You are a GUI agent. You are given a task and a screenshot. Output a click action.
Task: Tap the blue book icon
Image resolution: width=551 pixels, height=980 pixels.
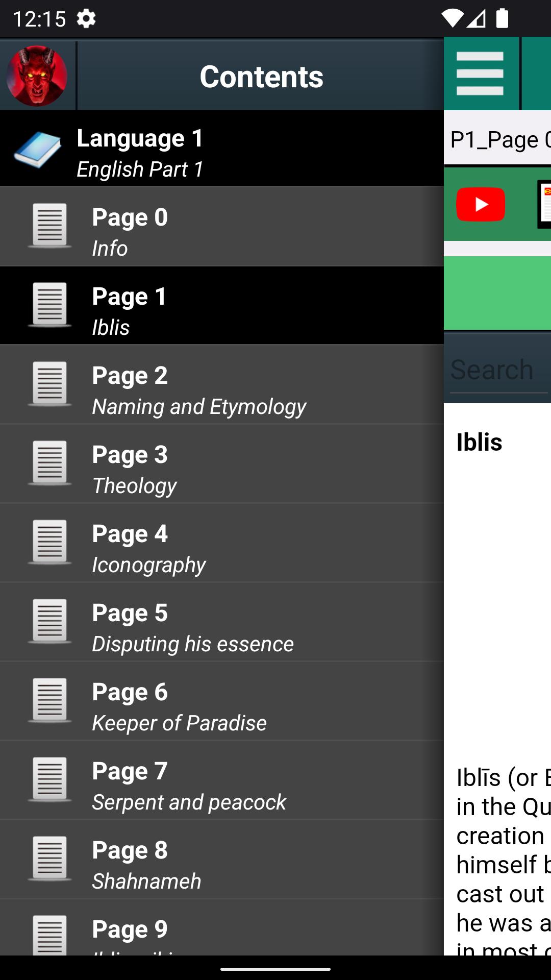click(x=37, y=149)
